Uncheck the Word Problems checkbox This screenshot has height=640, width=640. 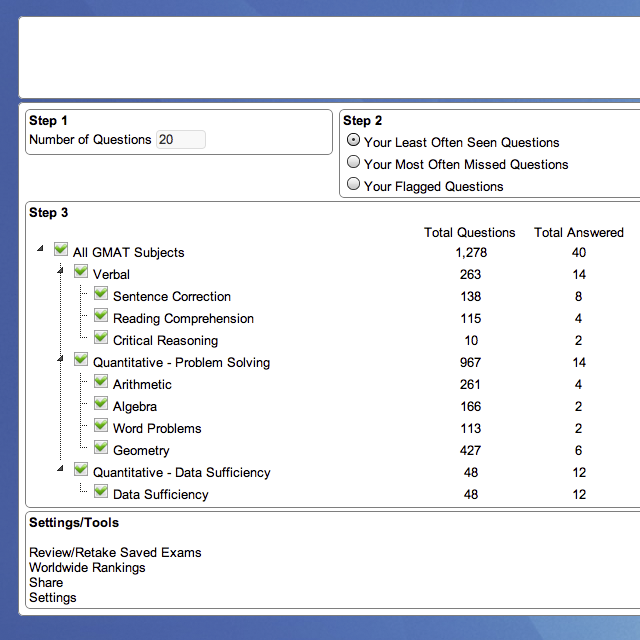[x=101, y=426]
